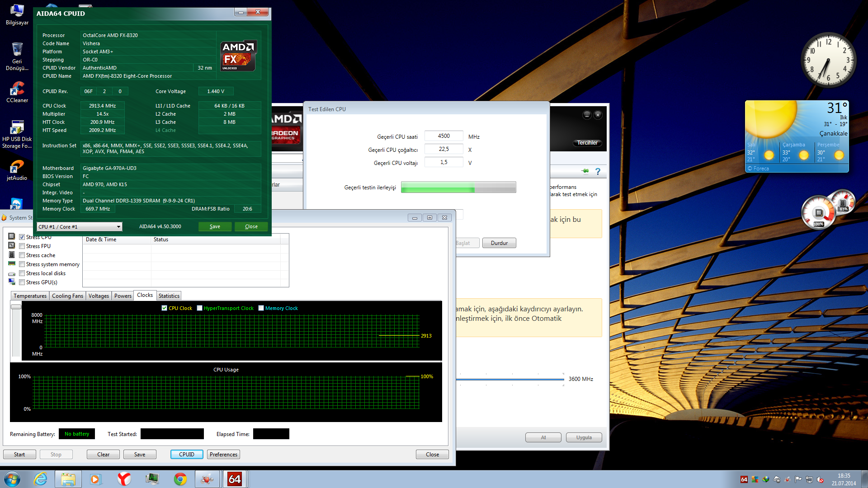Open the Windows Start menu
The image size is (868, 488).
click(12, 479)
